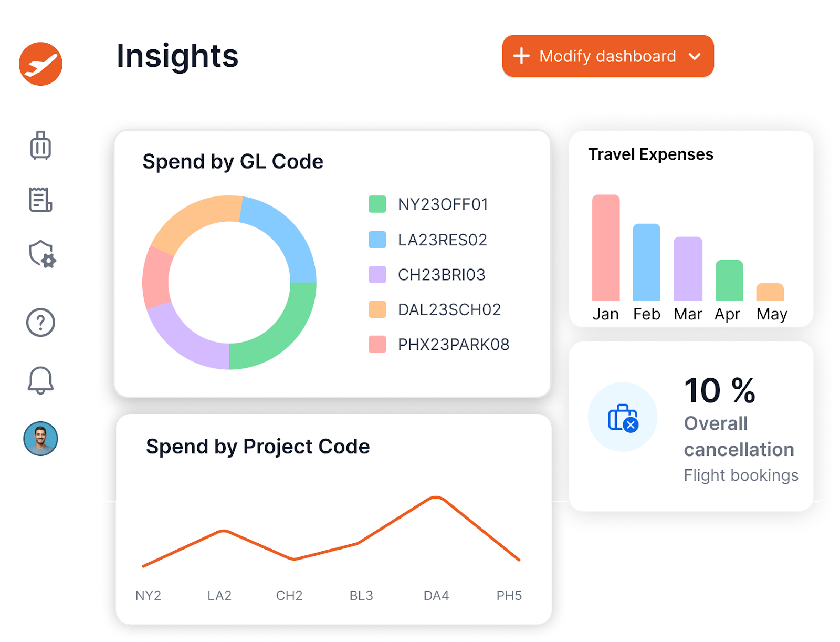Viewport: 840px width, 642px height.
Task: Click the plus icon on Modify dashboard
Action: pyautogui.click(x=521, y=56)
